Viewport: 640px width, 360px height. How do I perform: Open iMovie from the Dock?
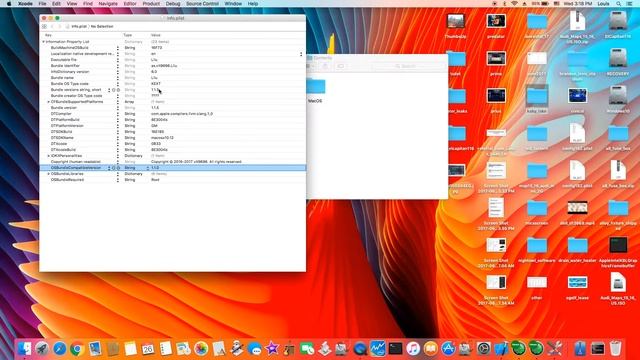(x=272, y=349)
